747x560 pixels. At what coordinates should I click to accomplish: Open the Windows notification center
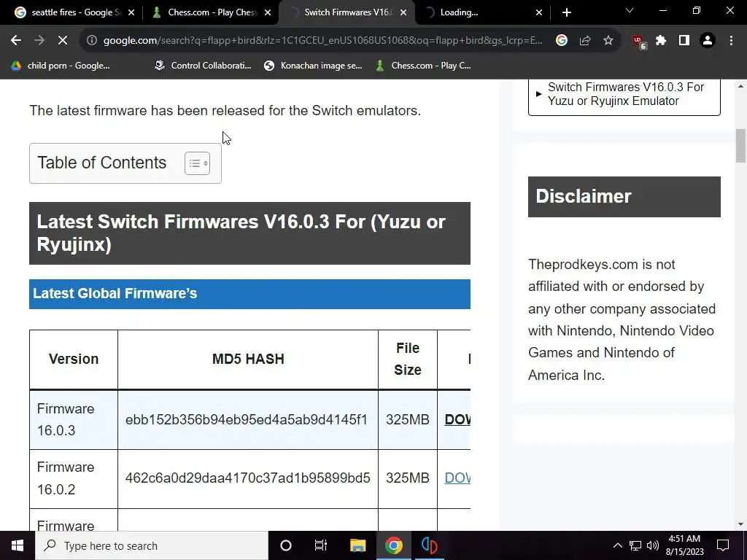723,545
